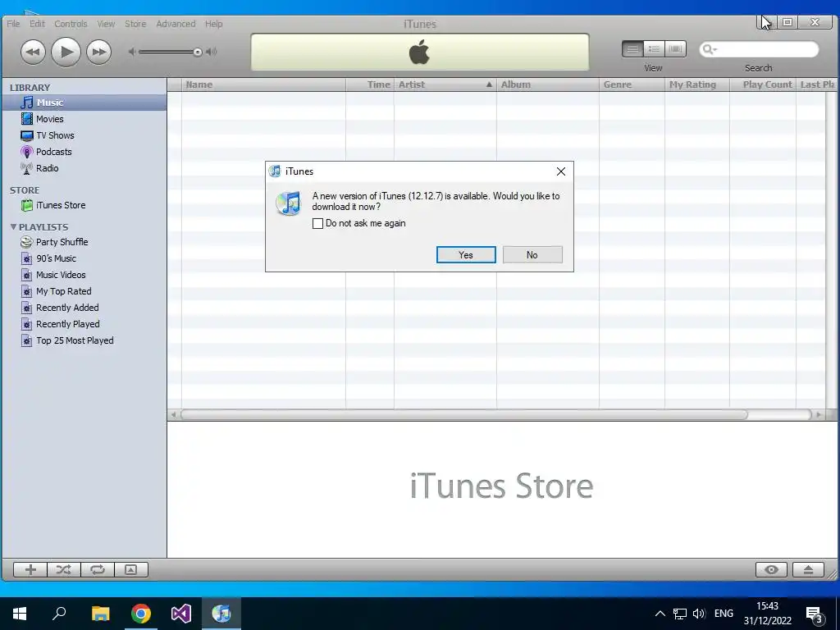Click Yes to download new iTunes

[466, 255]
